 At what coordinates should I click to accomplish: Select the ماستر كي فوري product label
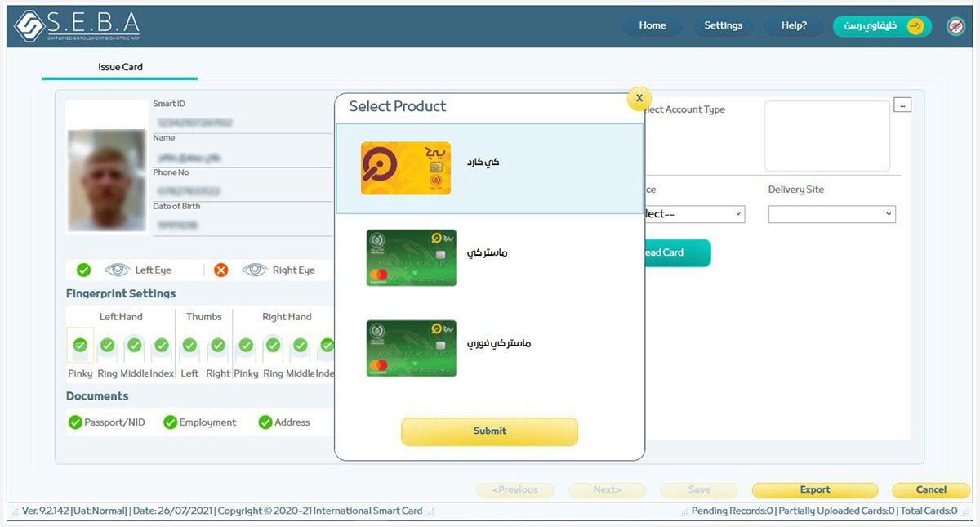[x=499, y=343]
